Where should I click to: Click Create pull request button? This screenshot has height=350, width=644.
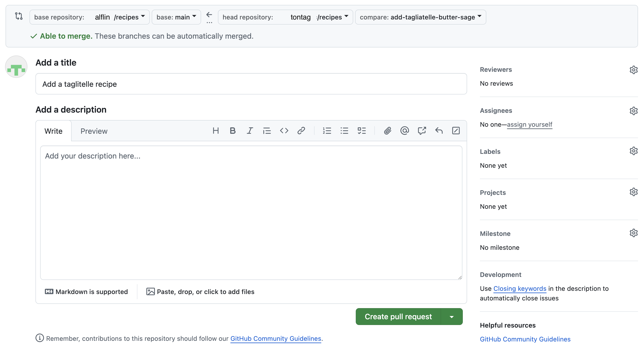coord(398,316)
